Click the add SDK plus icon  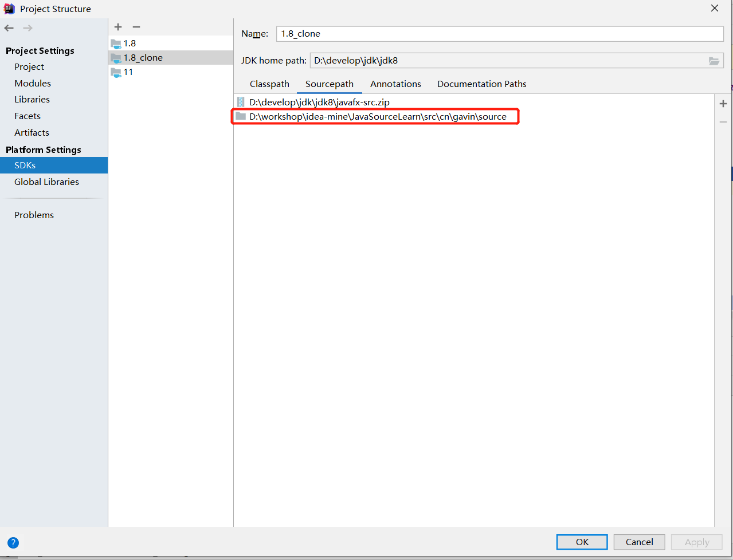point(118,27)
